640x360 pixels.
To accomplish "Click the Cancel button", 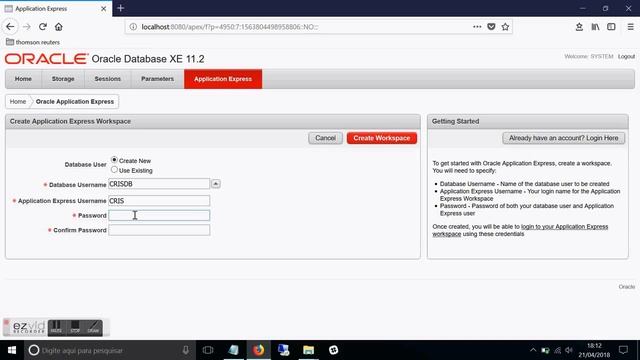I will click(325, 138).
